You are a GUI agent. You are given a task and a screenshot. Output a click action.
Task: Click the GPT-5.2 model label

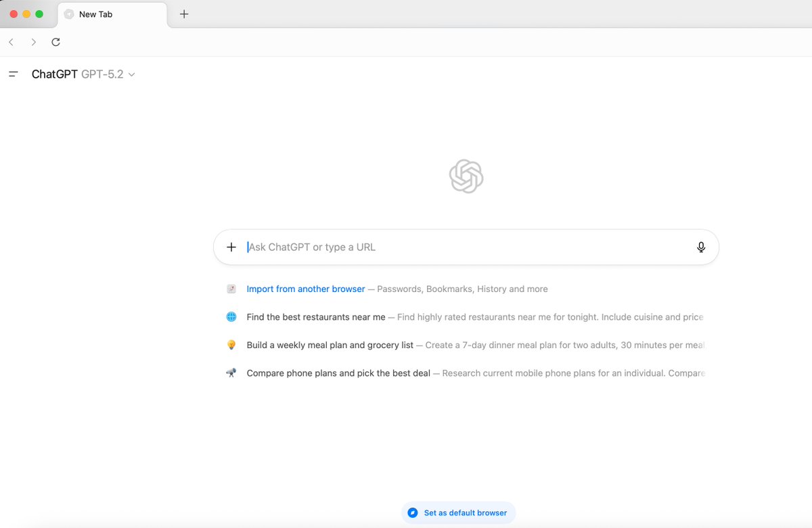[102, 74]
